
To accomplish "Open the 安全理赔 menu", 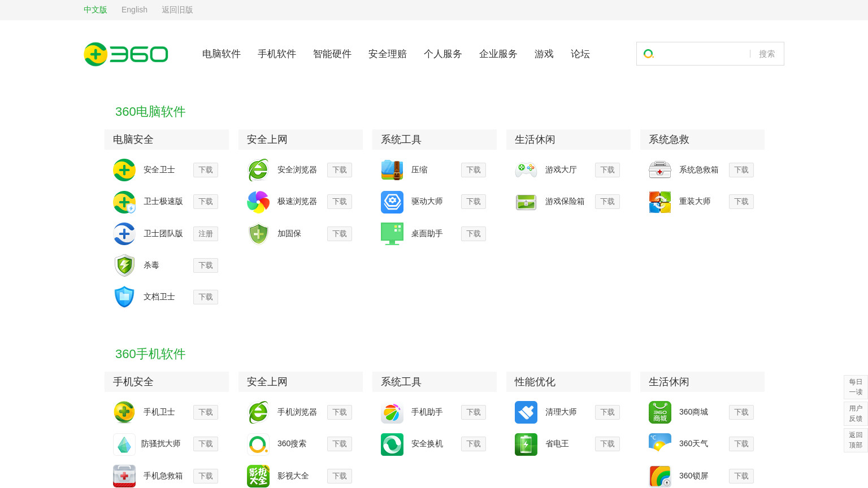I will pos(388,54).
